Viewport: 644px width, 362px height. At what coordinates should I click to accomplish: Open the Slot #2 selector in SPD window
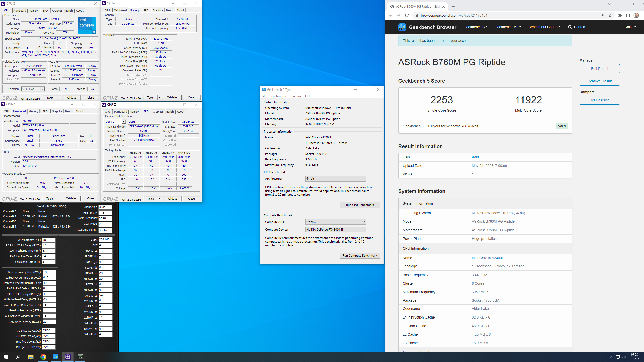coord(115,122)
